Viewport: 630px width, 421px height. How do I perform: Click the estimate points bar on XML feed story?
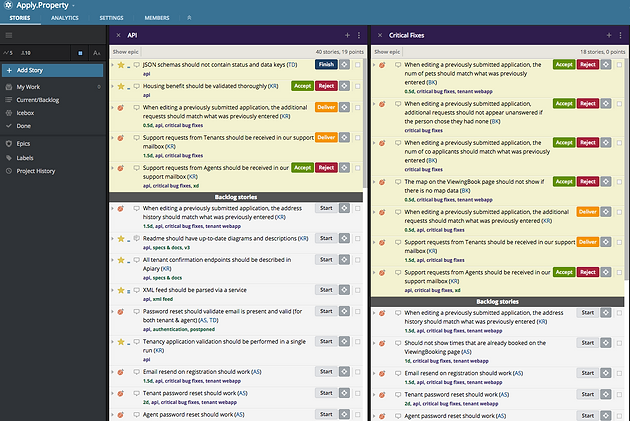click(x=129, y=291)
